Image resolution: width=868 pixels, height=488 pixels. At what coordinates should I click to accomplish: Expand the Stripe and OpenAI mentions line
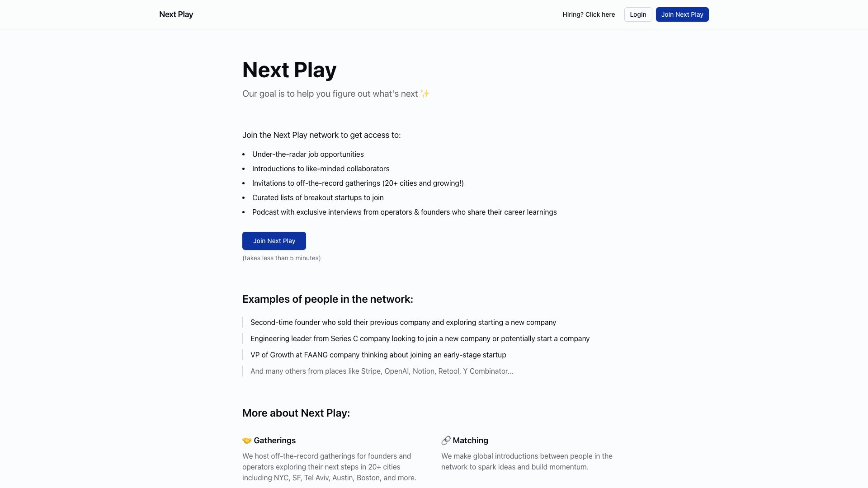(x=382, y=371)
